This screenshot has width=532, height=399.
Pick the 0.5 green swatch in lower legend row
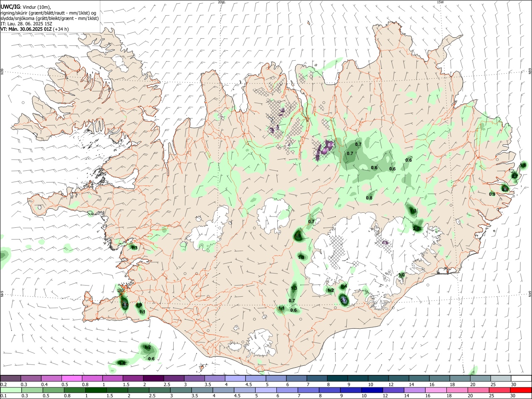click(x=53, y=390)
